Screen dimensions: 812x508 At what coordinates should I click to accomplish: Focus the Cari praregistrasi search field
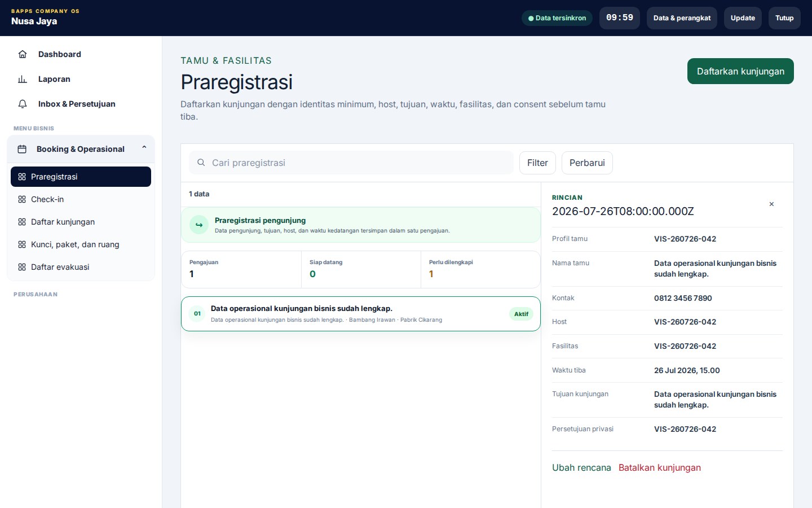coord(351,163)
